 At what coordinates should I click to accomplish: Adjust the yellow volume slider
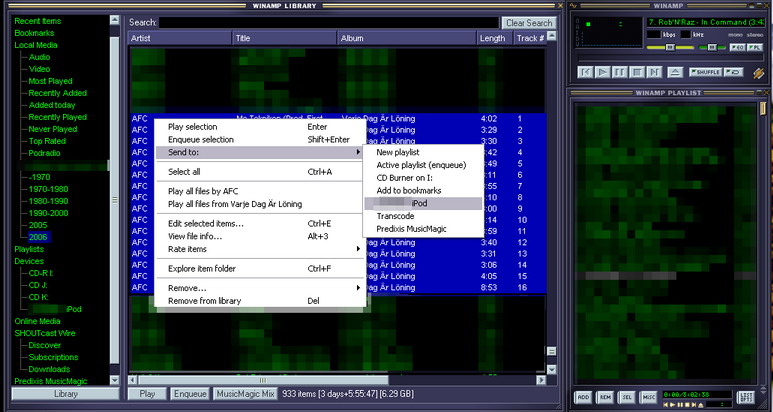670,47
